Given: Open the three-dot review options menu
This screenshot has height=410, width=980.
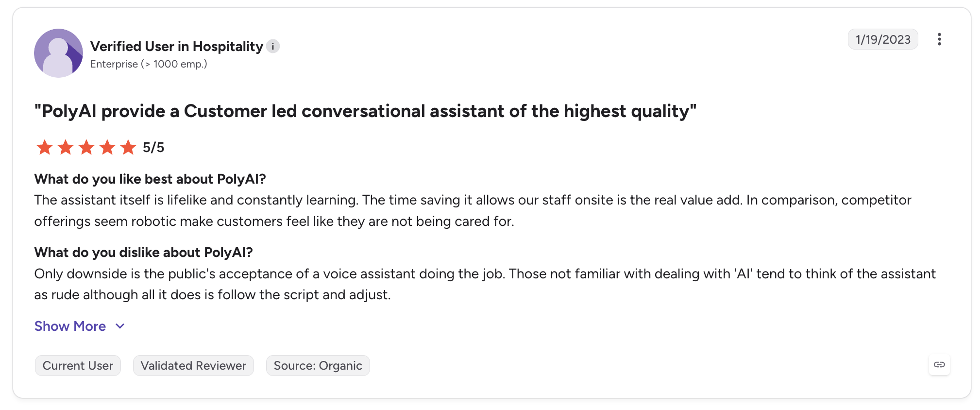Looking at the screenshot, I should tap(939, 39).
